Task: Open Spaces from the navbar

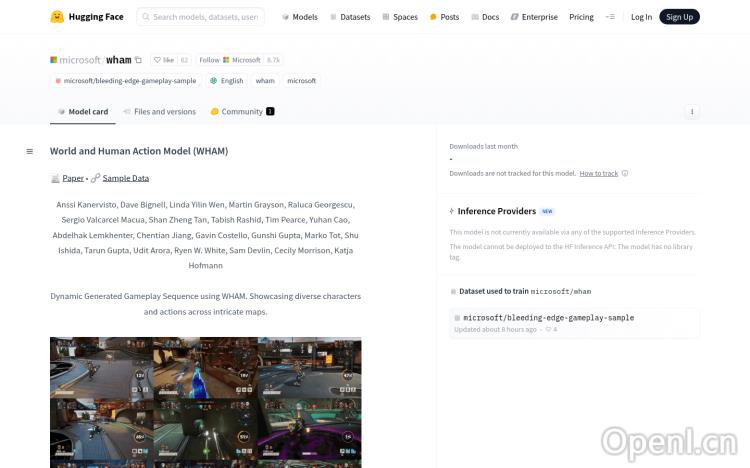Action: [400, 17]
